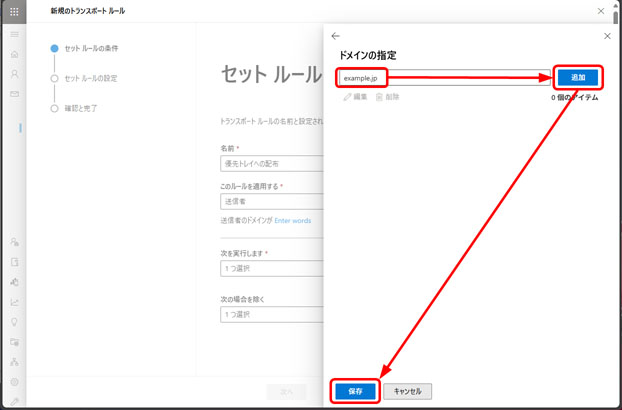Open the 次を実行します dropdown
This screenshot has height=410, width=622.
pyautogui.click(x=272, y=268)
